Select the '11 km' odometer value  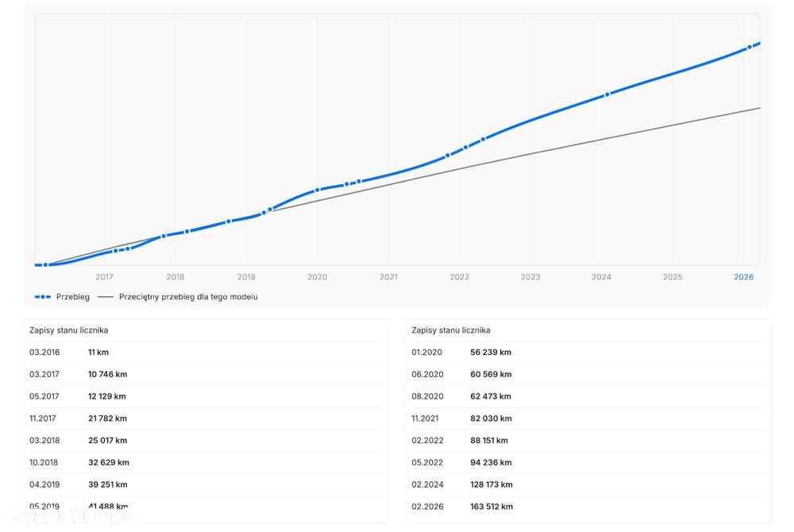(x=98, y=353)
